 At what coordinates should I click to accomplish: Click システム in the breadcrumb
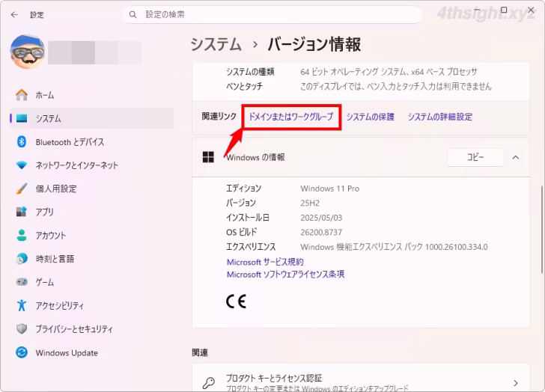(216, 44)
